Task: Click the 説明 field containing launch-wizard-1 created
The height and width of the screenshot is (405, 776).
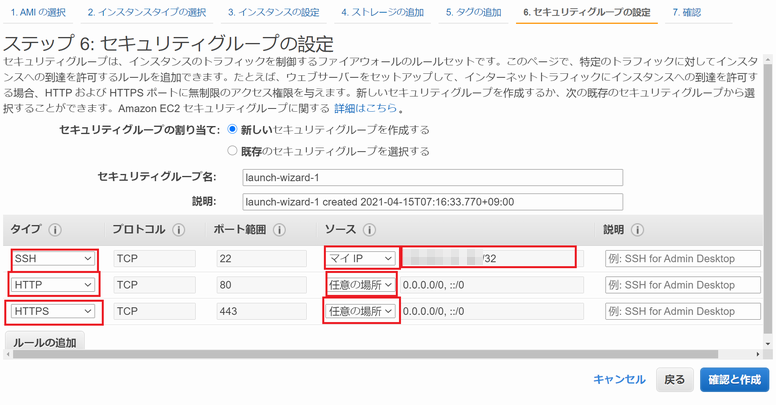Action: (x=433, y=202)
